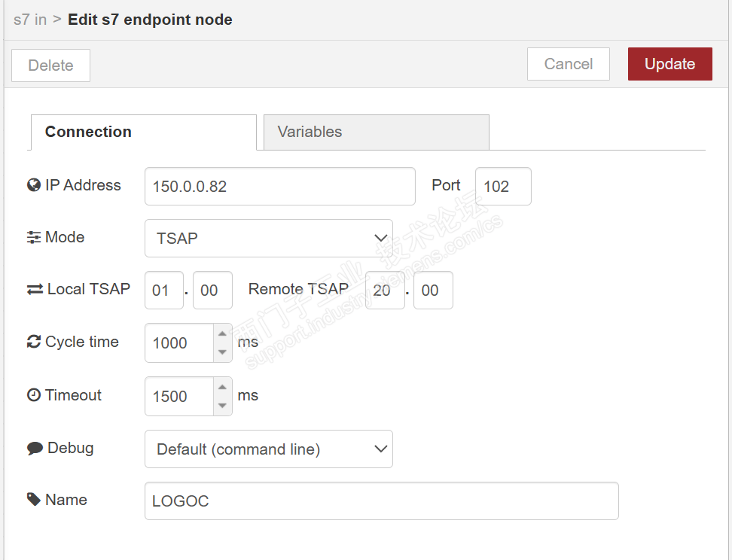Increase Cycle time with up arrow
The width and height of the screenshot is (732, 560).
click(222, 333)
